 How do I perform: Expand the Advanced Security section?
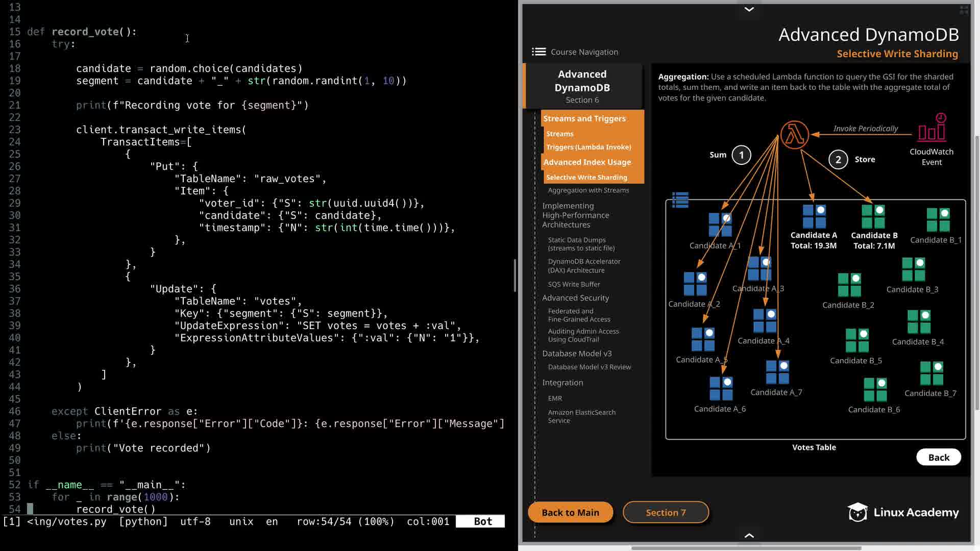coord(575,298)
